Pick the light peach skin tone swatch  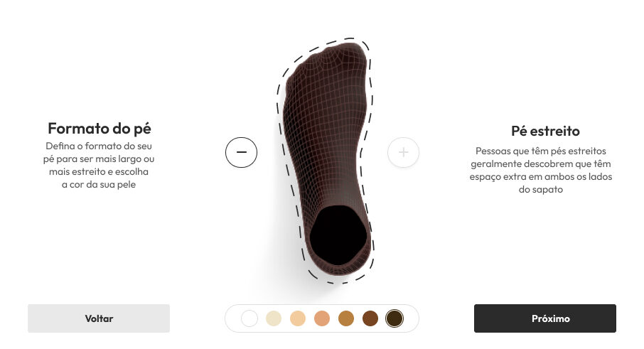[298, 318]
